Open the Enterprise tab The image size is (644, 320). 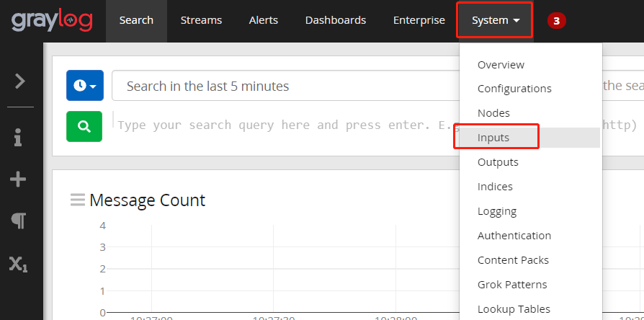click(x=419, y=20)
